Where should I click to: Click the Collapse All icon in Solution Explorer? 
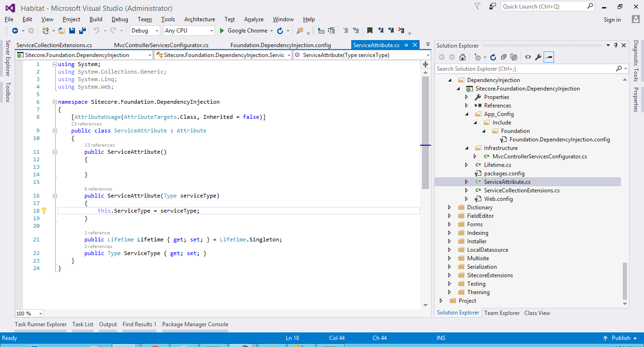click(504, 57)
